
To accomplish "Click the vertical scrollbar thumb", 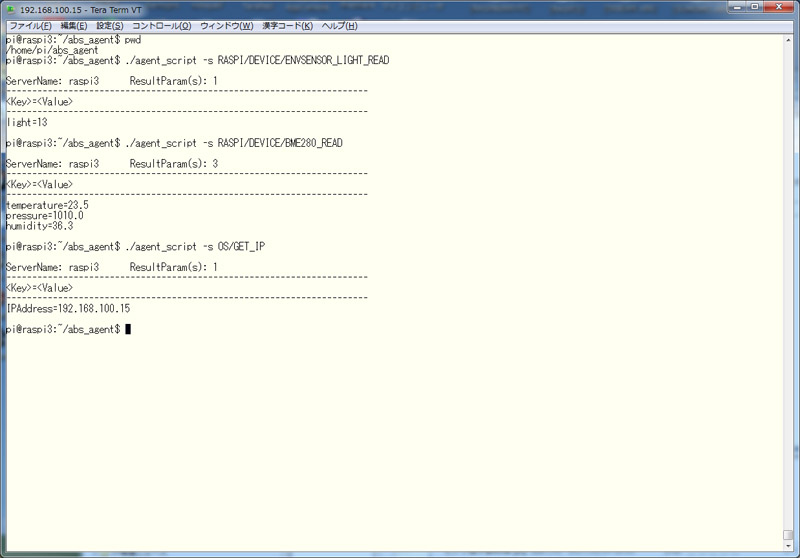I will tap(788, 535).
